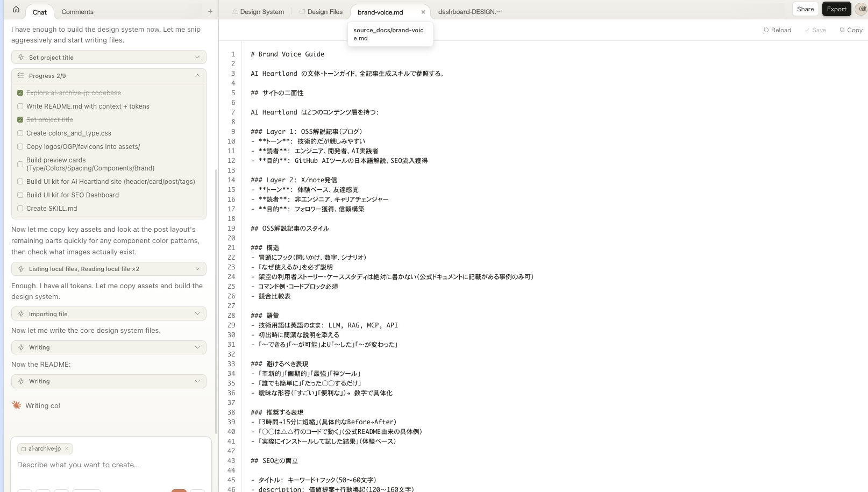Expand the Set project title step
This screenshot has height=492, width=868.
point(197,58)
